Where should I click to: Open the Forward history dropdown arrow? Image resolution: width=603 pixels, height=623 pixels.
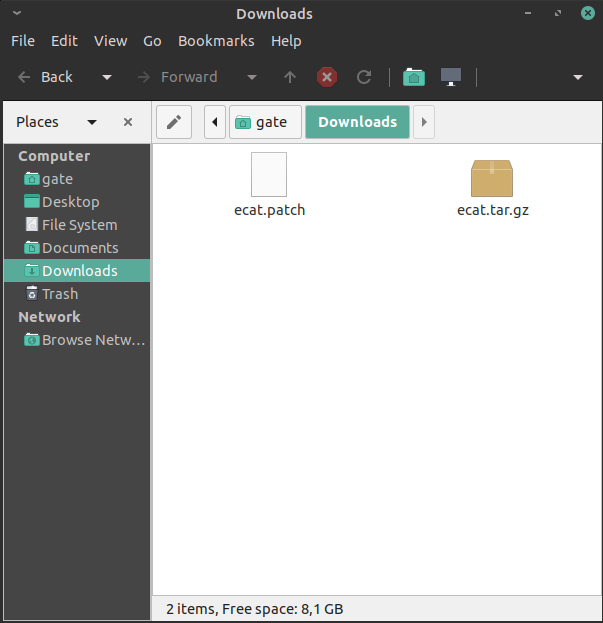(252, 77)
